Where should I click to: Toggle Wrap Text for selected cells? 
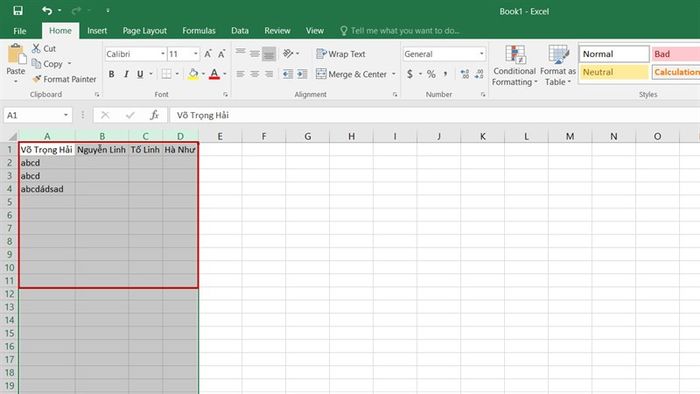point(341,54)
